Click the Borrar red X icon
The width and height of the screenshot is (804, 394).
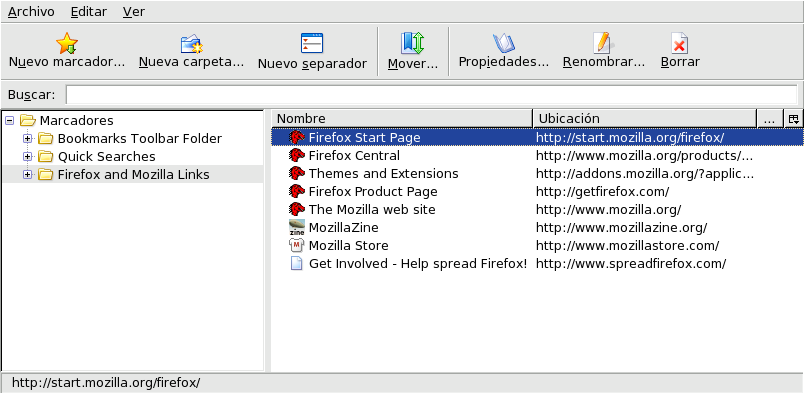pyautogui.click(x=680, y=44)
